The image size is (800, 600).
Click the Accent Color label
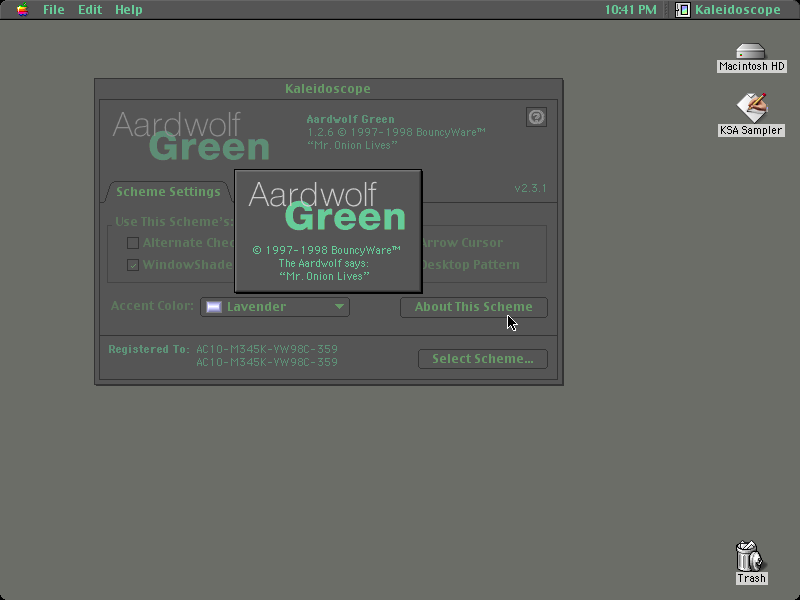152,306
